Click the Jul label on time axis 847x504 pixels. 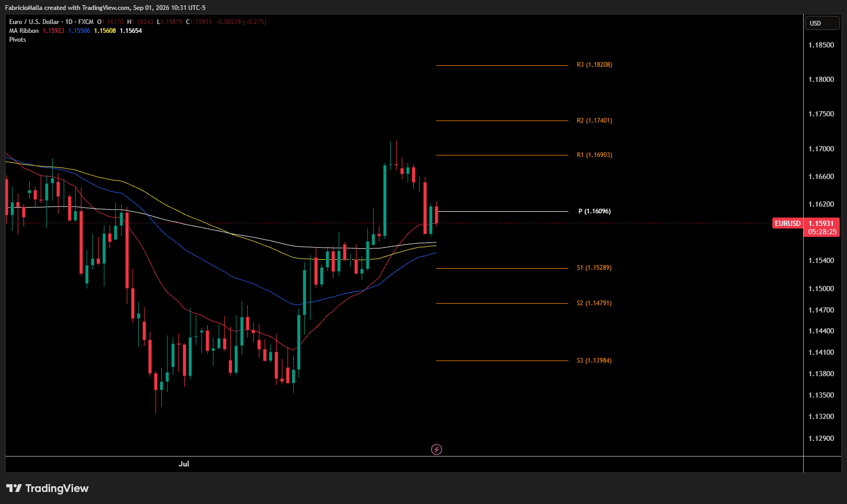pos(184,464)
